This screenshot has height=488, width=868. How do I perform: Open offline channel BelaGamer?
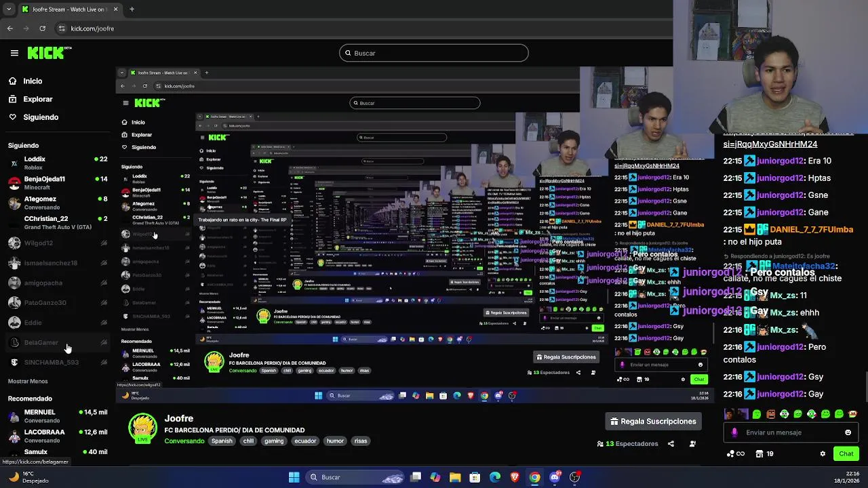58,342
